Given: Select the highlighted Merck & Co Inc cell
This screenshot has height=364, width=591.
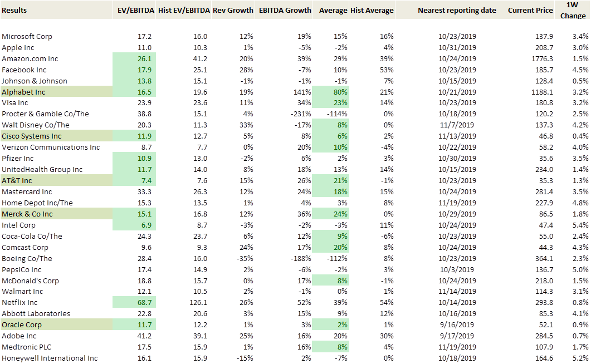Looking at the screenshot, I should click(x=56, y=214).
